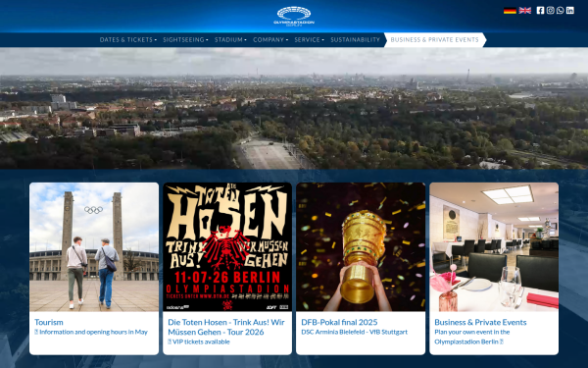Open DFB-Pokal final 2025 title link
Image resolution: width=588 pixels, height=368 pixels.
tap(339, 322)
